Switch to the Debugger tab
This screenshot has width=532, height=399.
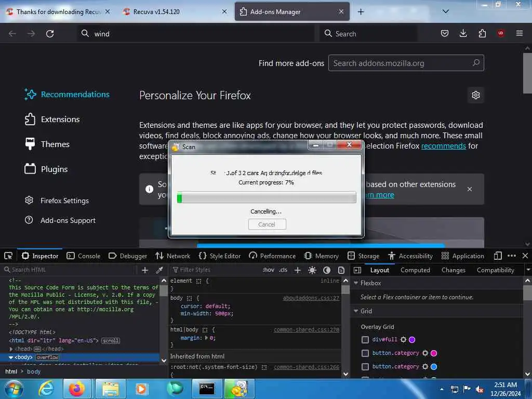tap(128, 256)
